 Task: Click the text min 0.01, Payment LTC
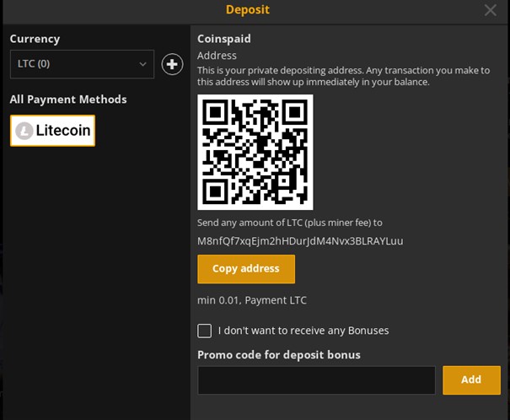252,300
